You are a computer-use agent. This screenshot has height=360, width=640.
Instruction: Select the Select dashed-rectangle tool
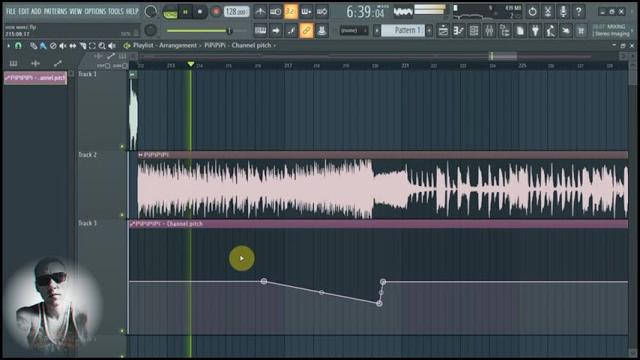point(92,46)
